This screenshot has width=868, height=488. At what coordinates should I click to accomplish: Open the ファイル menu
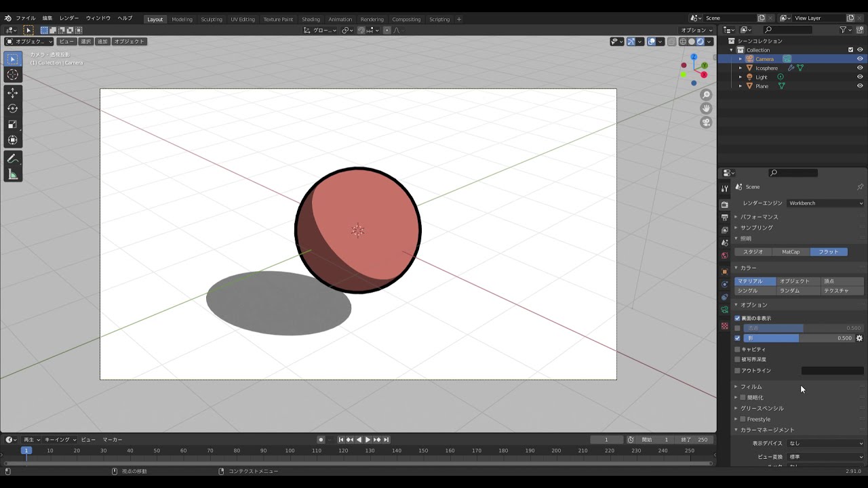pos(25,18)
